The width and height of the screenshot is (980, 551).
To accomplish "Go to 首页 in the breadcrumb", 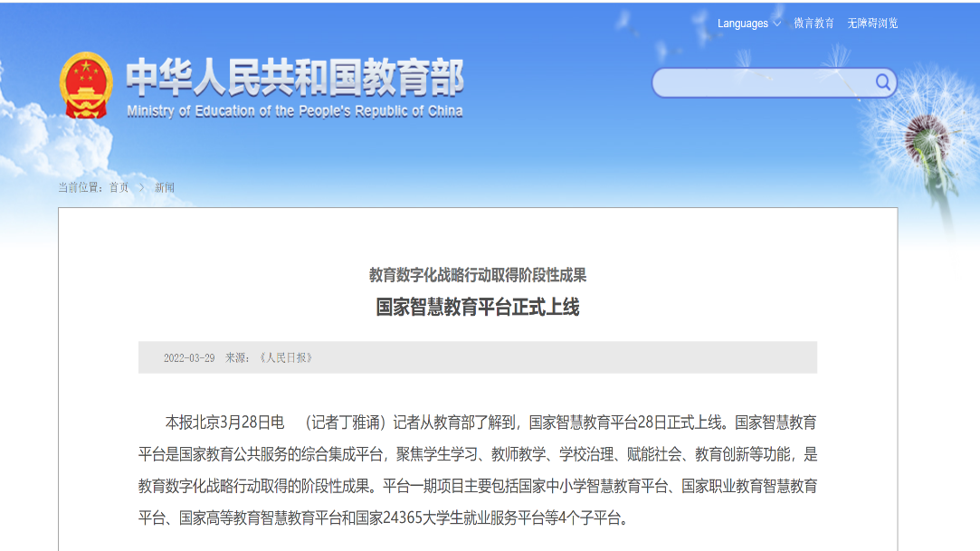I will (x=119, y=187).
